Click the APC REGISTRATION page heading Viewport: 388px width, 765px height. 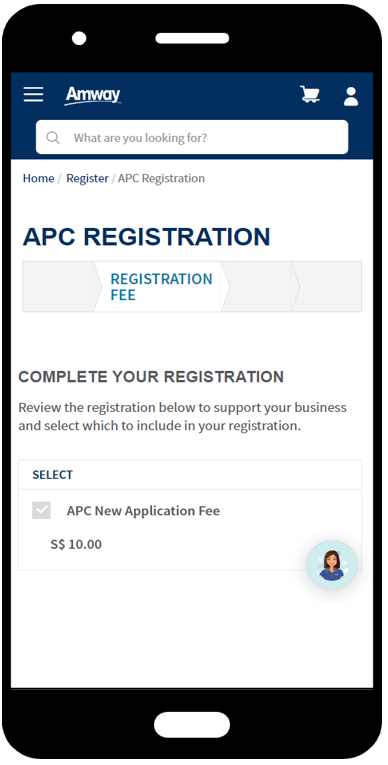pos(146,237)
